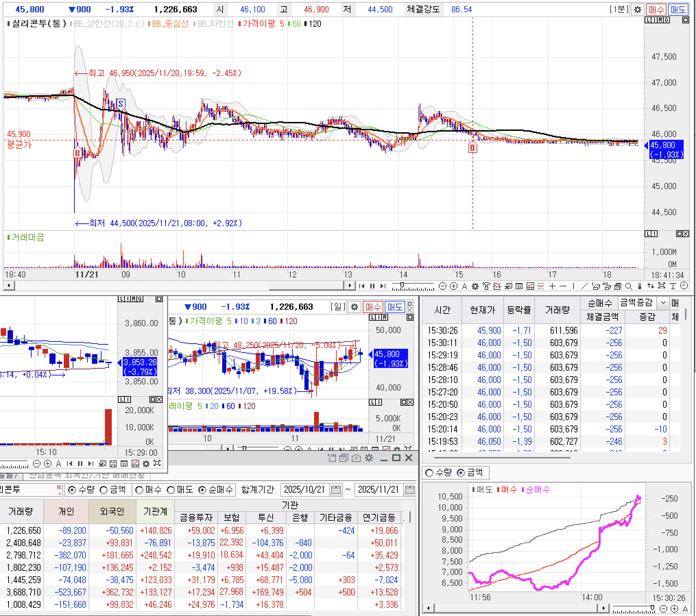Click the 외국인 column header
Viewport: 696px width, 616px height.
click(x=112, y=511)
